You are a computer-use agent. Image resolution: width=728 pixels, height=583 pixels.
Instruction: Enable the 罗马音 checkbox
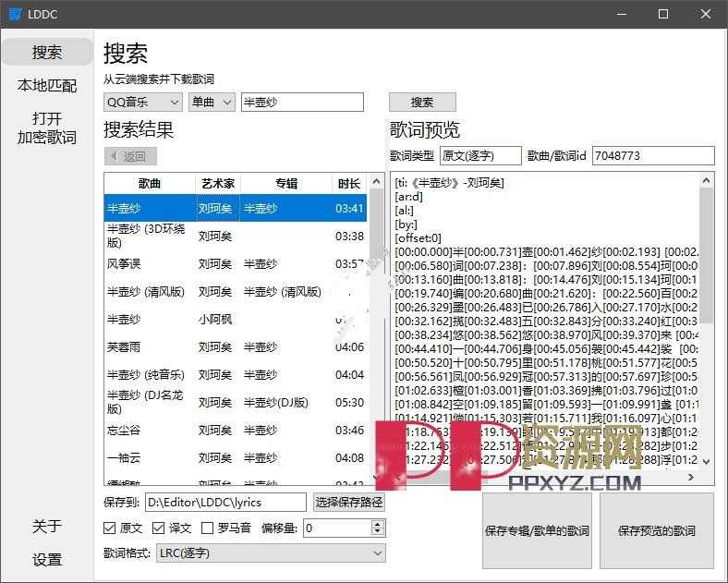pos(207,528)
